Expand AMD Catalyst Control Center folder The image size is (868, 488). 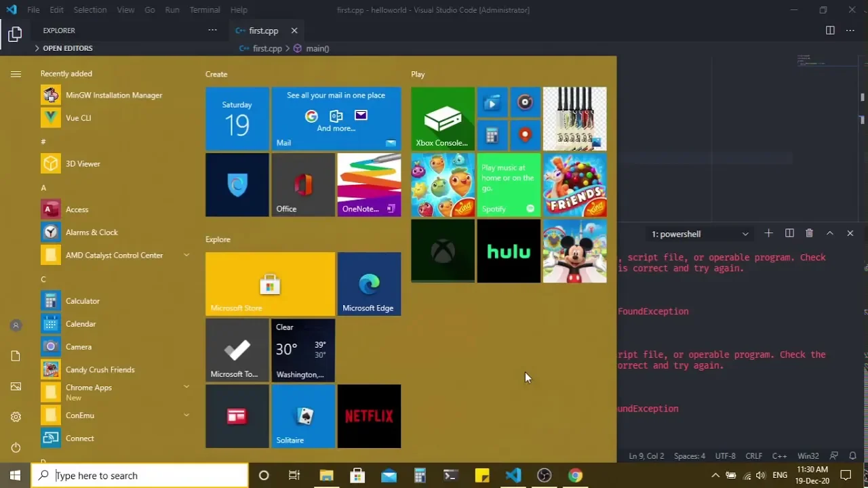click(x=186, y=255)
